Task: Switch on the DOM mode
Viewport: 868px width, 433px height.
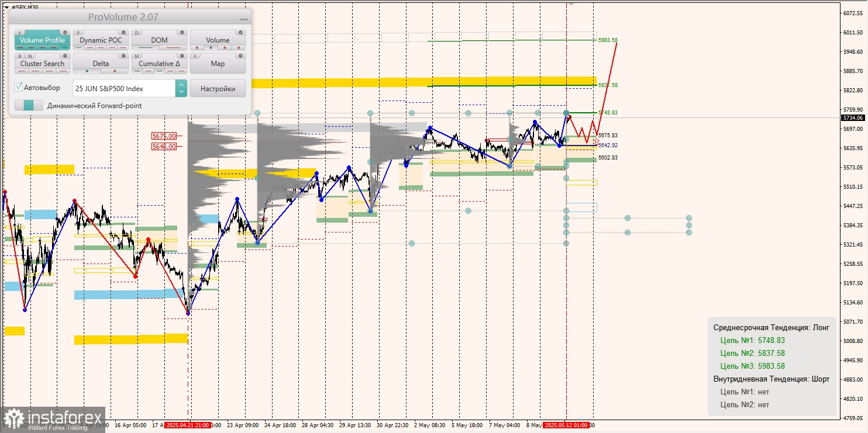Action: [159, 40]
